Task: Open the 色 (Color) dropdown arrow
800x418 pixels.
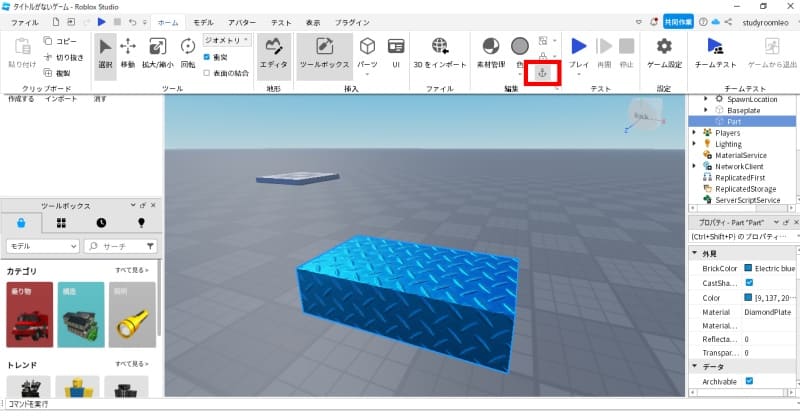Action: coord(520,75)
